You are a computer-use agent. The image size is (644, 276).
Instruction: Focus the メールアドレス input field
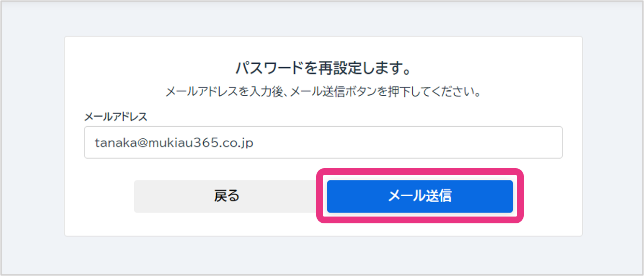click(323, 143)
